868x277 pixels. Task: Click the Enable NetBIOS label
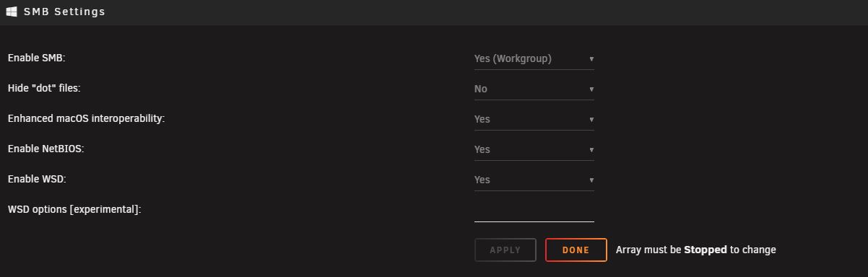click(x=45, y=149)
